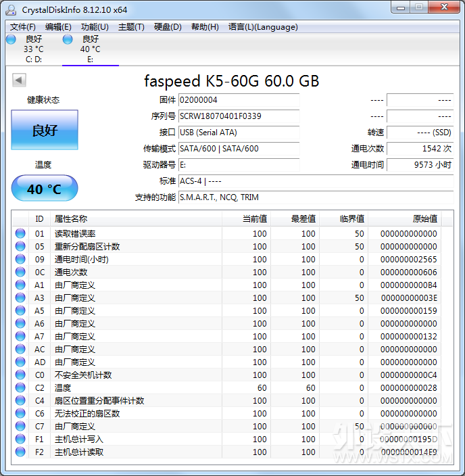Open the 硬盘(D) menu
Image resolution: width=465 pixels, height=476 pixels.
[x=168, y=27]
